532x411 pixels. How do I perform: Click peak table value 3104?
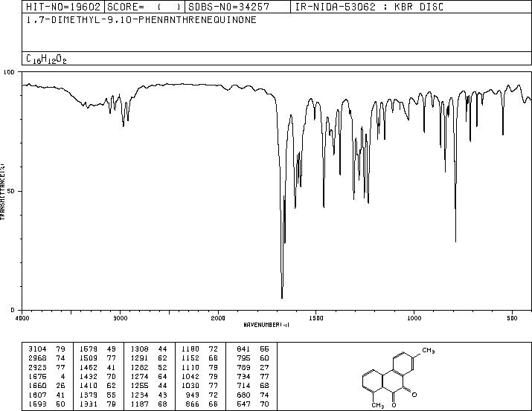pyautogui.click(x=37, y=349)
